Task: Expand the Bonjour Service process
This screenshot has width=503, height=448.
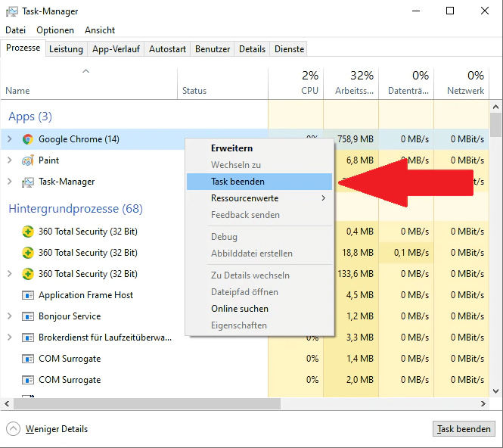Action: click(x=10, y=316)
